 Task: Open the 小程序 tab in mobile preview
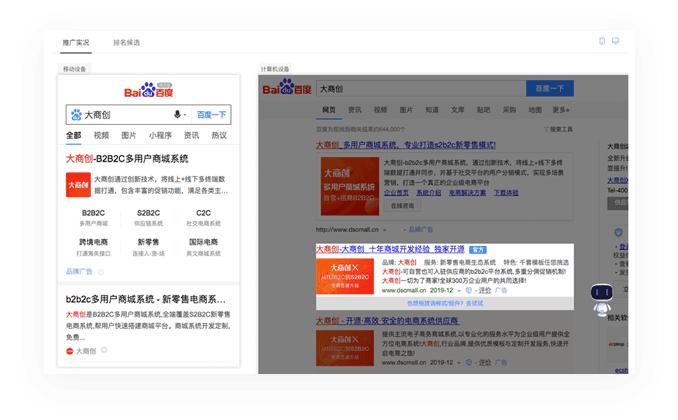(160, 136)
